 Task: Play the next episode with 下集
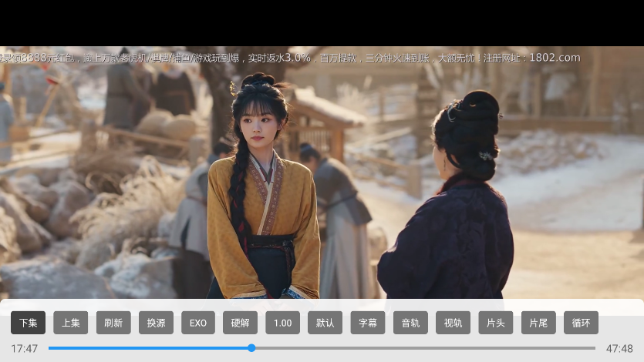pyautogui.click(x=28, y=323)
